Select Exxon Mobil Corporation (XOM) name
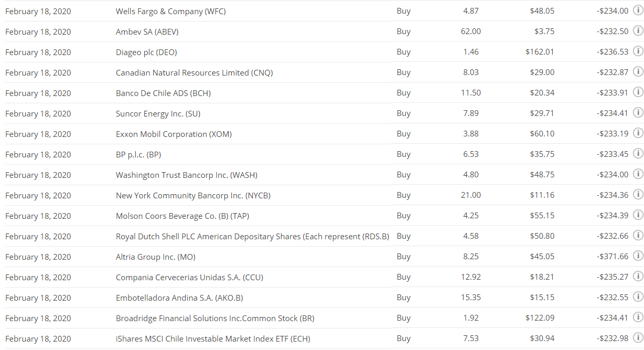 [x=174, y=134]
